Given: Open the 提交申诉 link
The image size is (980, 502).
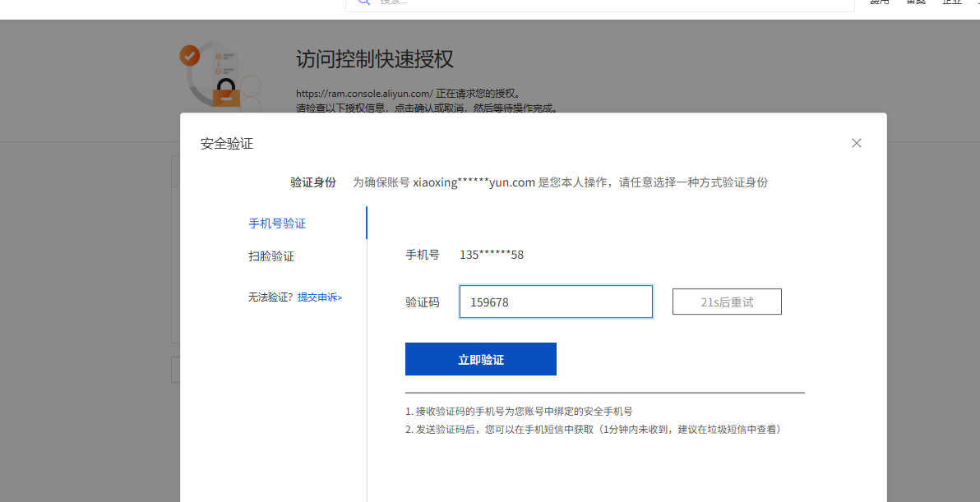Looking at the screenshot, I should (x=320, y=297).
